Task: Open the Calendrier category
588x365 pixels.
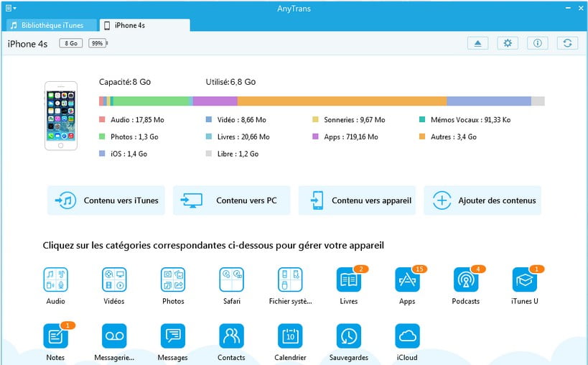Action: (x=290, y=336)
